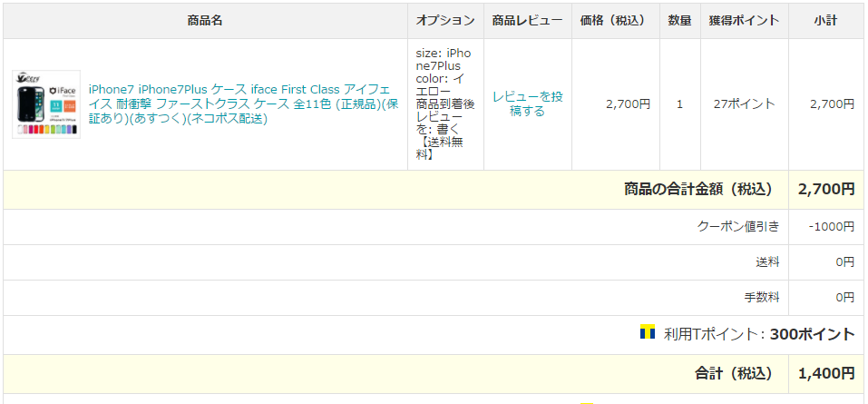Click the iFace case product thumbnail

[x=46, y=104]
